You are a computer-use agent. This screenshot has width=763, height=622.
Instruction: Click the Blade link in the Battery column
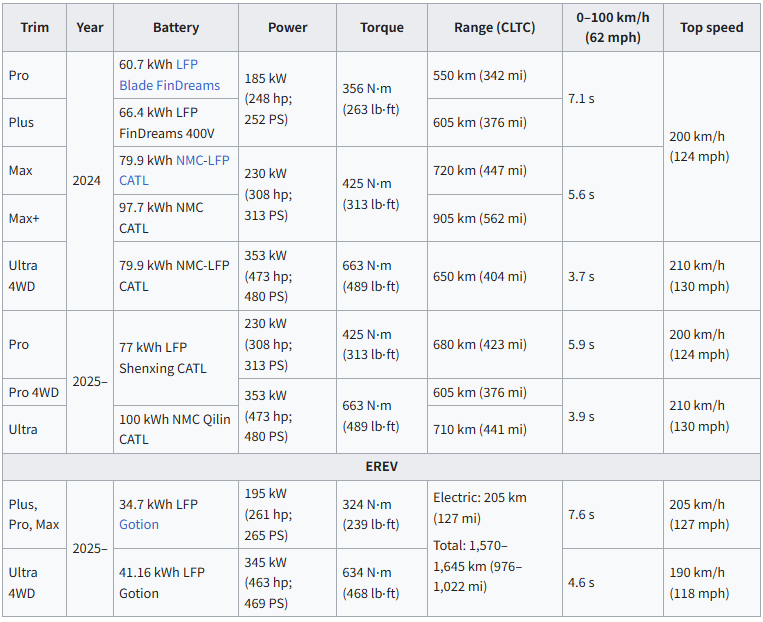click(x=137, y=85)
